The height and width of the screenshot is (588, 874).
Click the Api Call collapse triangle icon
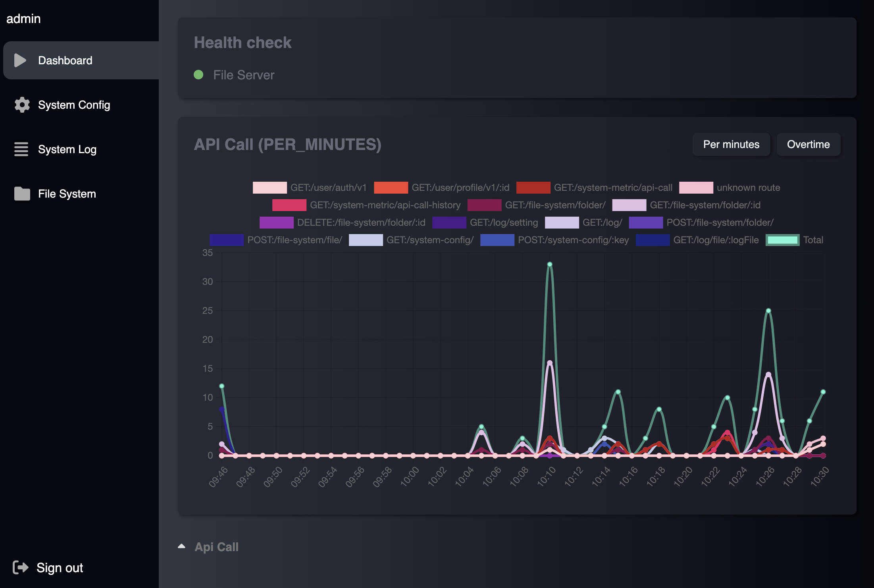coord(182,546)
